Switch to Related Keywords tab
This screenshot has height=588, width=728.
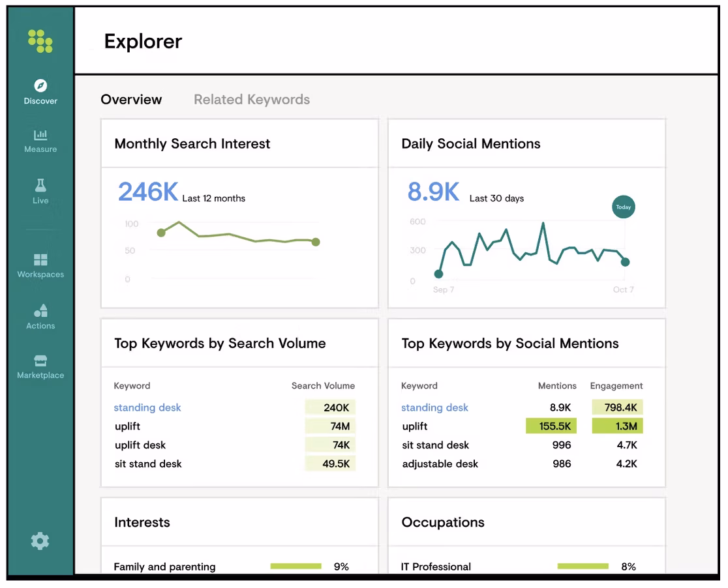click(x=252, y=100)
